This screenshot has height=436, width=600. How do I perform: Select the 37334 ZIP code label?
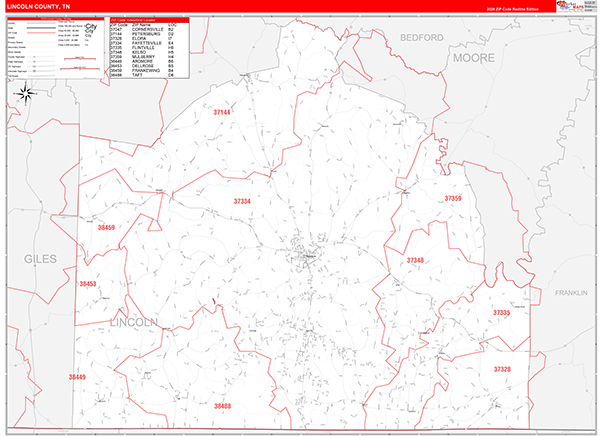[x=242, y=201]
